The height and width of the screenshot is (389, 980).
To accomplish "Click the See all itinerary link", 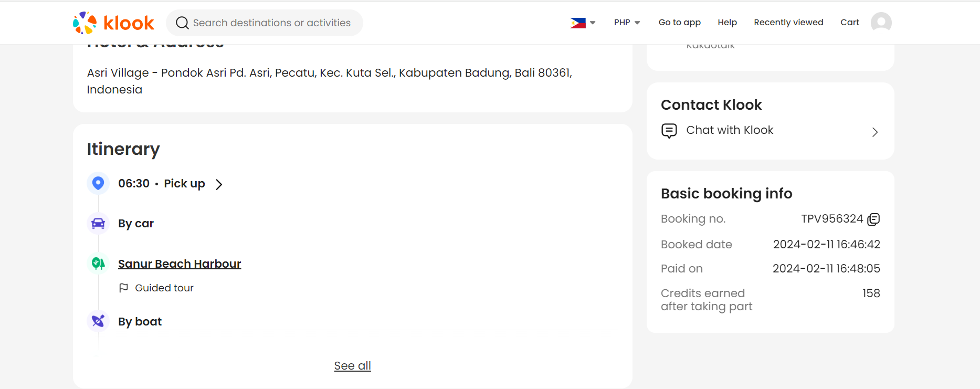I will (352, 366).
